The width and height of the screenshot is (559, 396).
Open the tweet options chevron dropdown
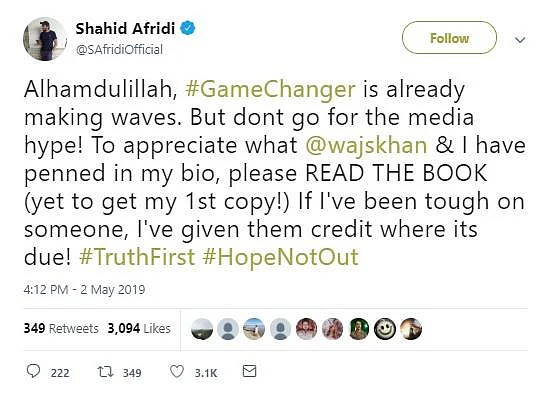[520, 40]
